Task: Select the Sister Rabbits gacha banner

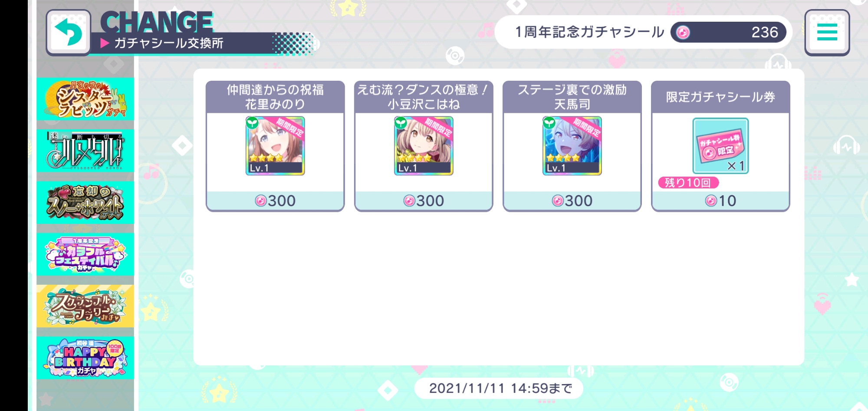Action: (x=85, y=99)
